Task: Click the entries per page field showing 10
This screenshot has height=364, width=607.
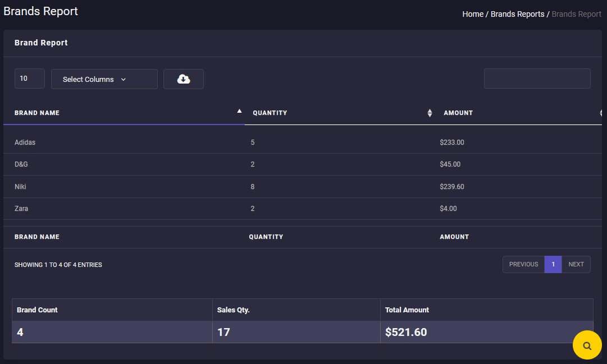Action: 29,79
